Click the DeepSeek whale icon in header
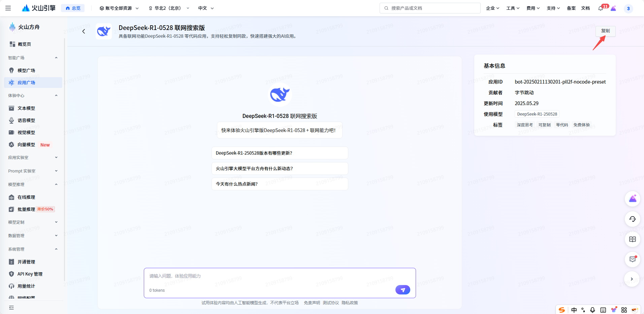Image resolution: width=644 pixels, height=314 pixels. click(104, 31)
